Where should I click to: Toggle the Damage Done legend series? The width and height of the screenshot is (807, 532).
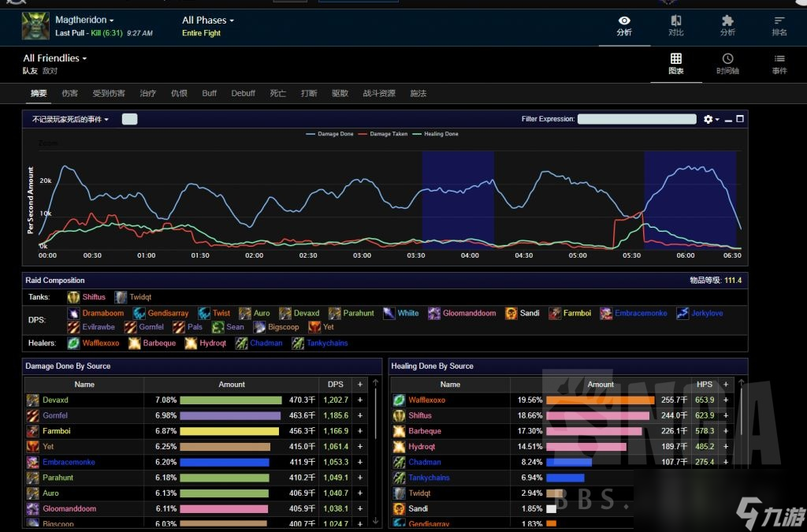pos(330,134)
